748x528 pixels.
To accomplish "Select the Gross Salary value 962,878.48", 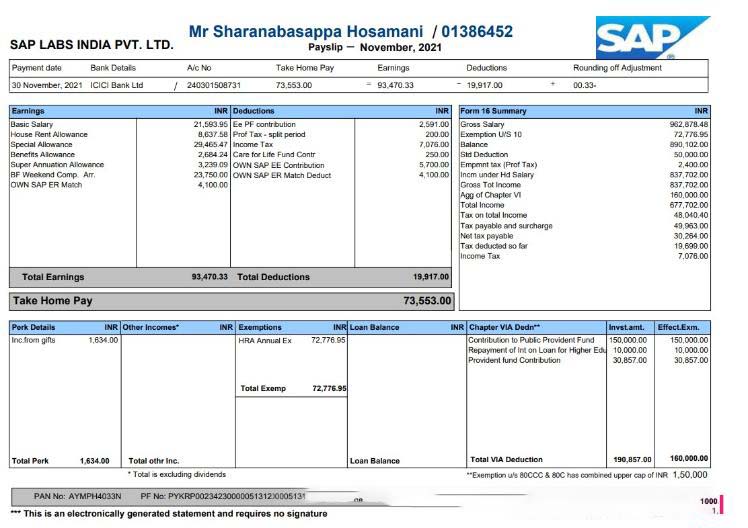I will click(x=688, y=124).
